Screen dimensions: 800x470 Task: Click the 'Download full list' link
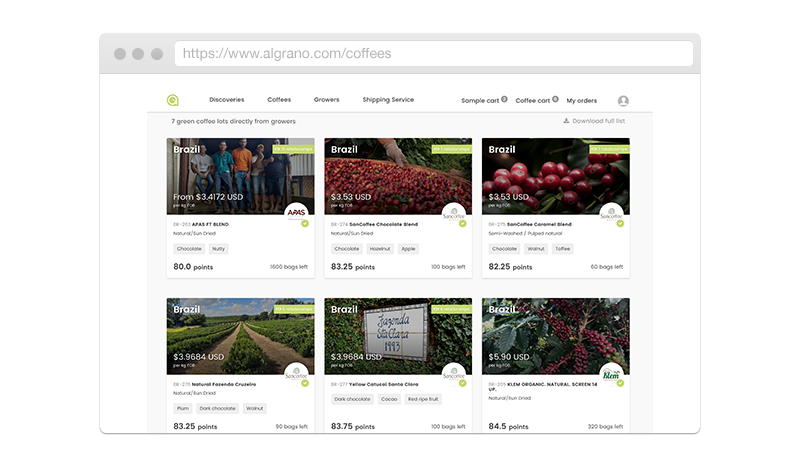tap(598, 121)
